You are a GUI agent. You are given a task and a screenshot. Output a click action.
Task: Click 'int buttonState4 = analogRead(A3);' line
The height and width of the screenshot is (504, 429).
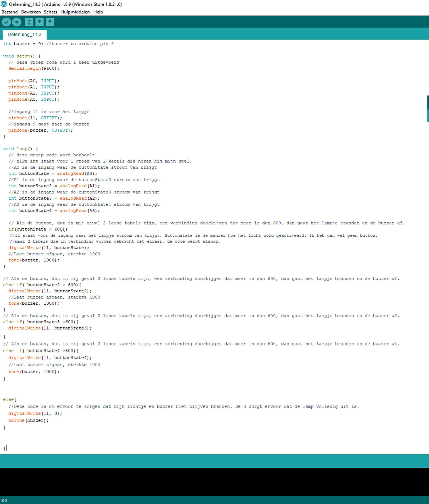(54, 211)
